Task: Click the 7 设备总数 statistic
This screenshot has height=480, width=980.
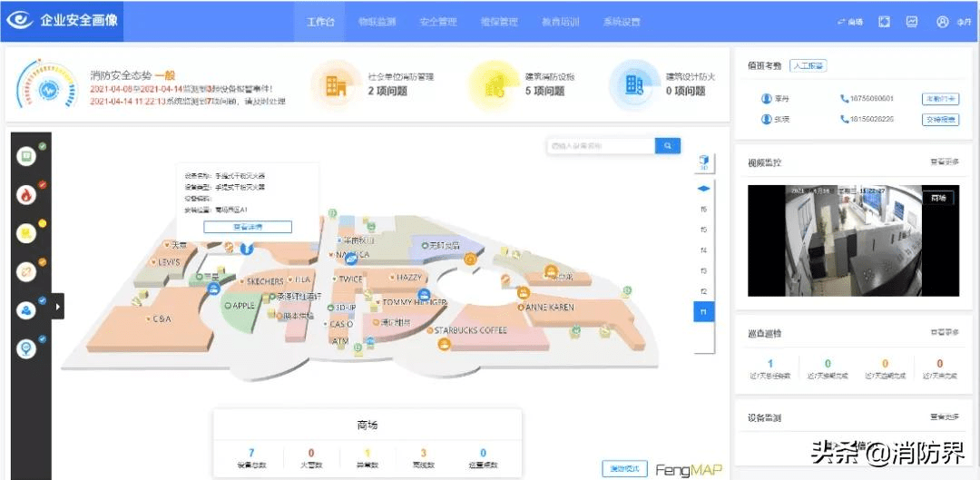Action: [251, 458]
